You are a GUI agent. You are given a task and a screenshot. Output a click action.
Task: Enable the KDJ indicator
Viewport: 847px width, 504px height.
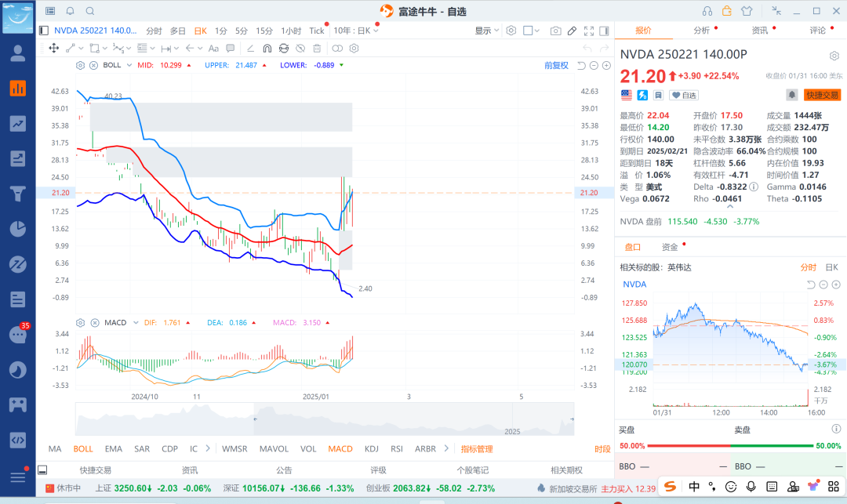pos(372,448)
